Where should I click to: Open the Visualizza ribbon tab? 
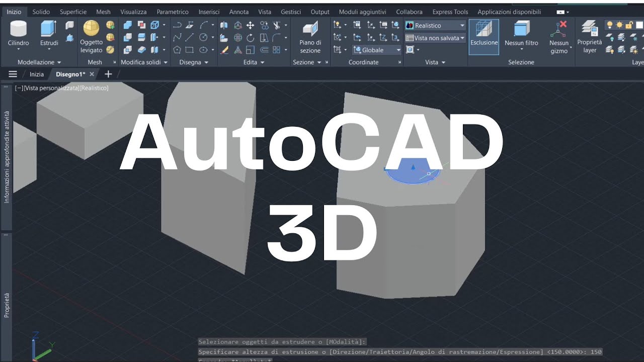tap(133, 12)
